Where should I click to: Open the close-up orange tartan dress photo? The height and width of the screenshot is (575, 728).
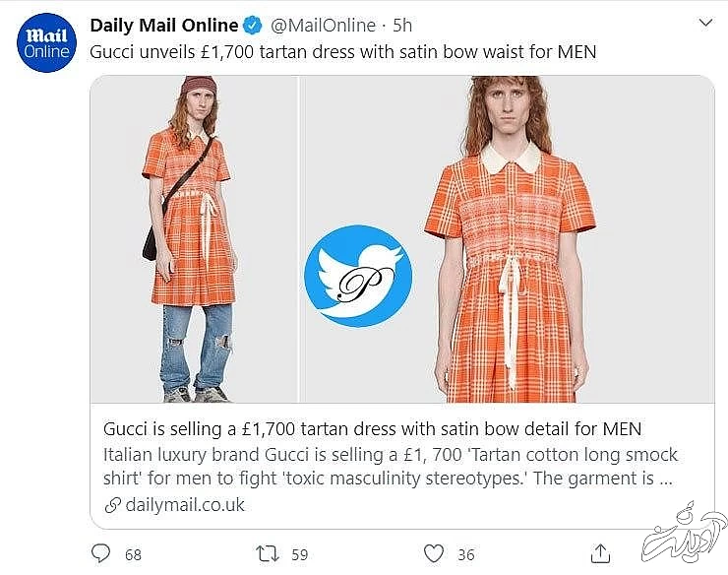507,239
